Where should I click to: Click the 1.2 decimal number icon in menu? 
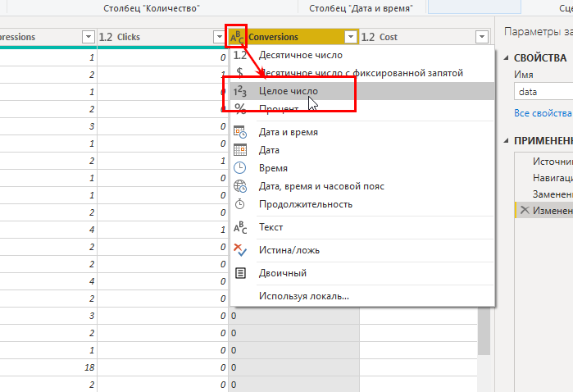(240, 55)
